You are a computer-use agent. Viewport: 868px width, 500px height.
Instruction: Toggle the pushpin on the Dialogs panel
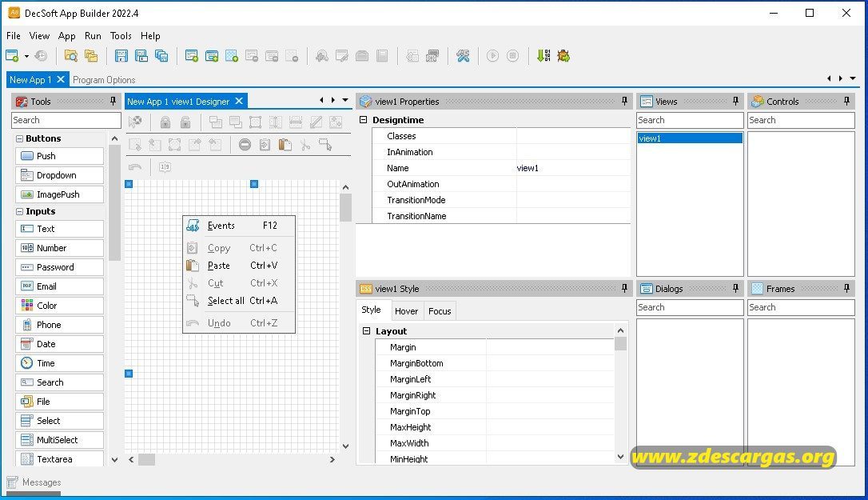[735, 288]
